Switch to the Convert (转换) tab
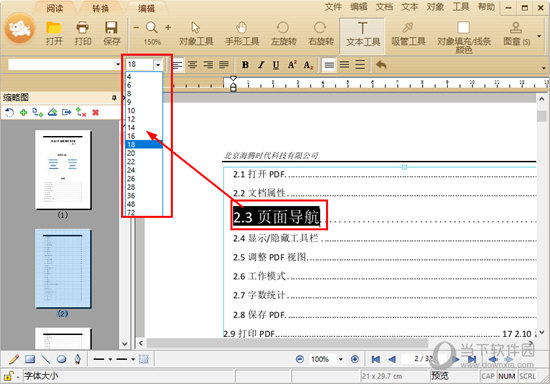The width and height of the screenshot is (550, 384). click(101, 8)
